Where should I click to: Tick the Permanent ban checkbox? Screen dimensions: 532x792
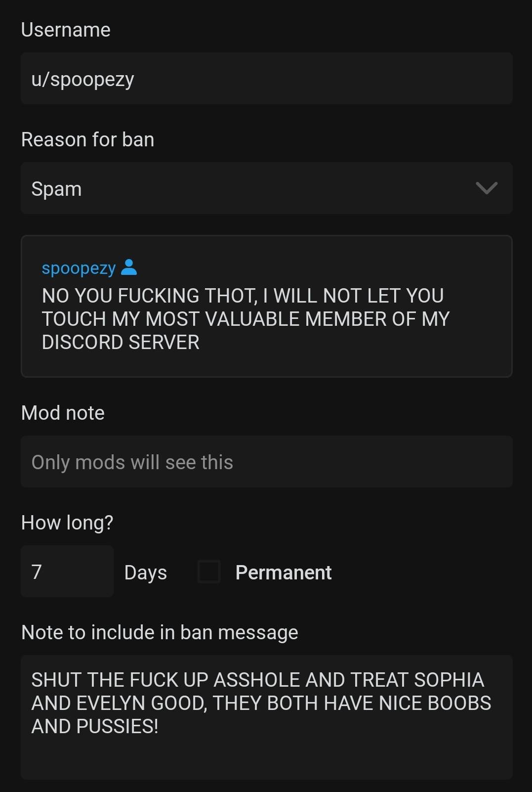coord(208,572)
